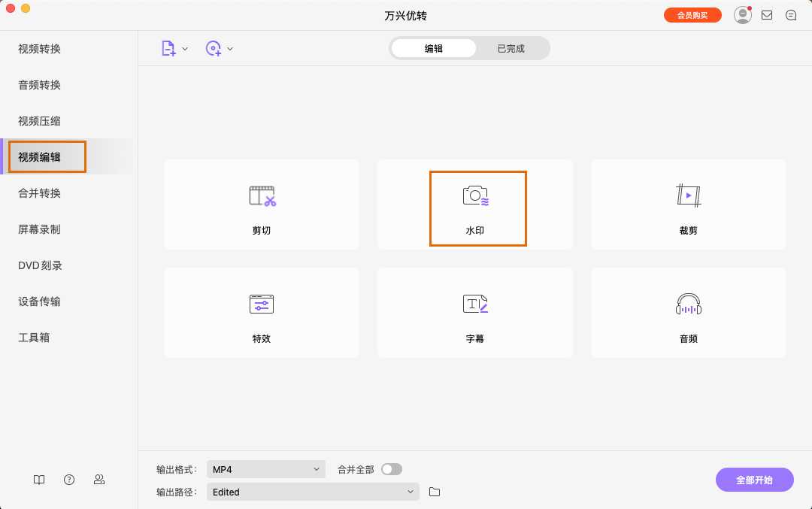
Task: Open the messages envelope icon
Action: (x=767, y=14)
